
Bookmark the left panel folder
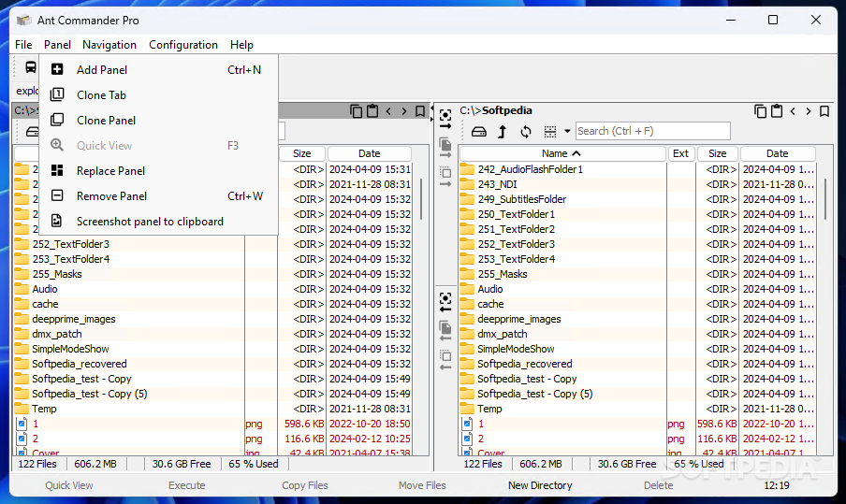tap(420, 111)
